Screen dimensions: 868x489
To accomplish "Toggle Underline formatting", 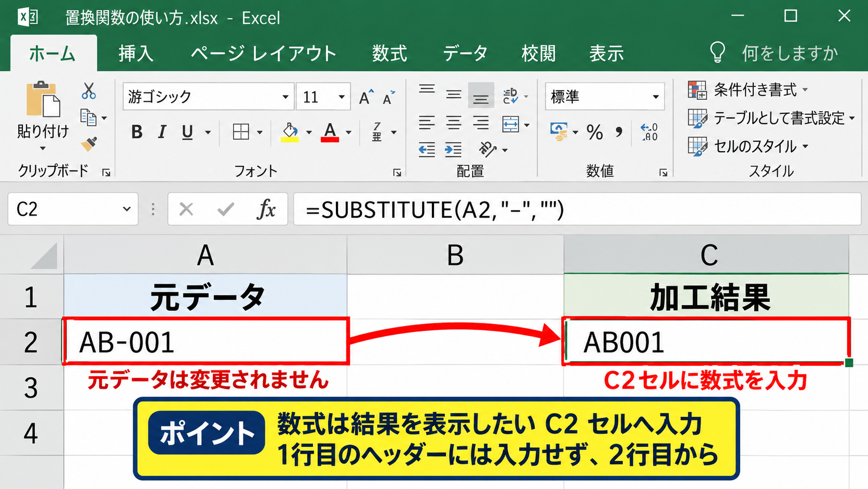I will (x=187, y=133).
